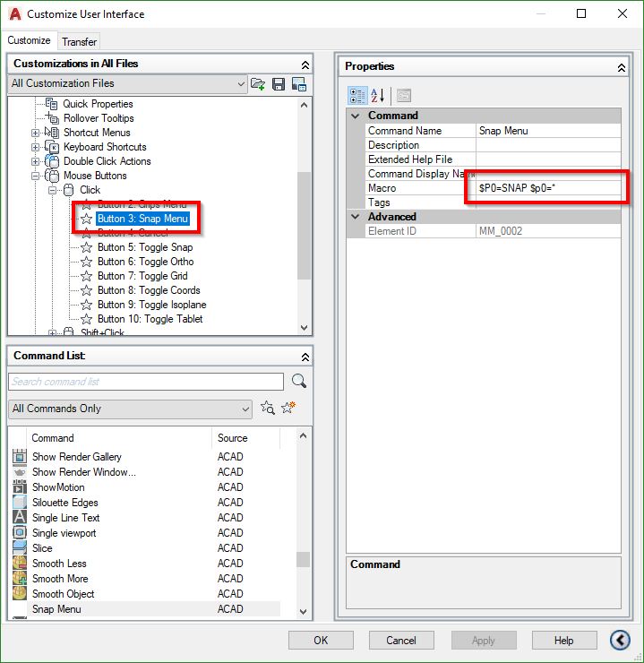Select Button 7: Toggle Grid

pyautogui.click(x=142, y=276)
